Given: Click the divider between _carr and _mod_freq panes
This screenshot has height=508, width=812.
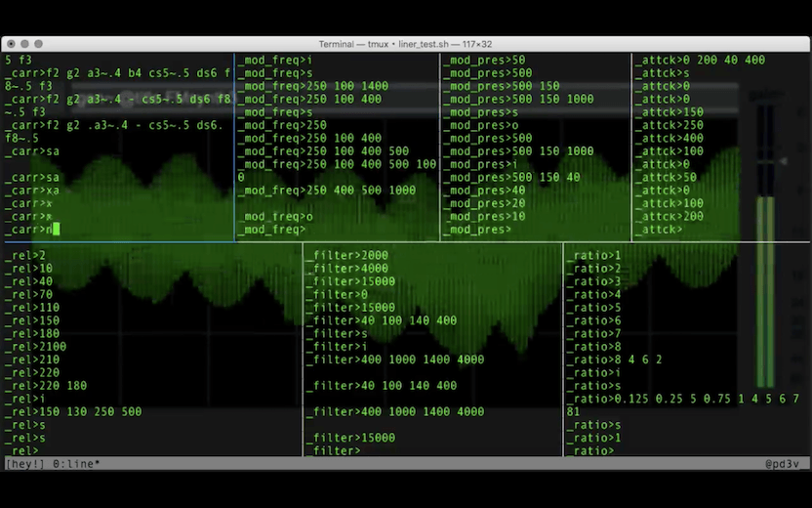Looking at the screenshot, I should pyautogui.click(x=234, y=148).
